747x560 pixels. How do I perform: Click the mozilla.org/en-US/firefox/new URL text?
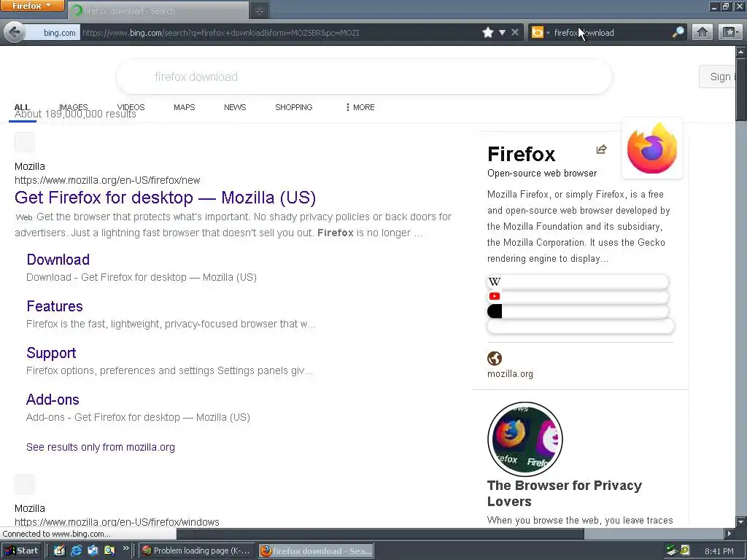107,180
